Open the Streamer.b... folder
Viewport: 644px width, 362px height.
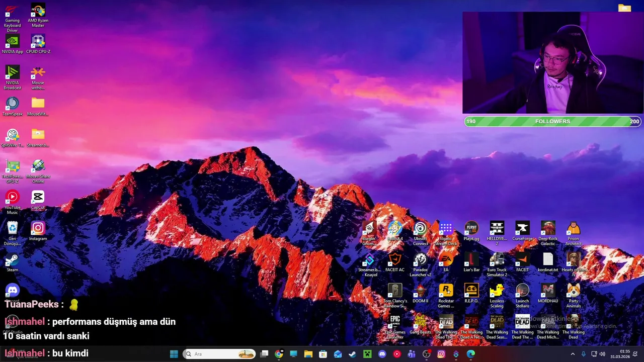38,138
